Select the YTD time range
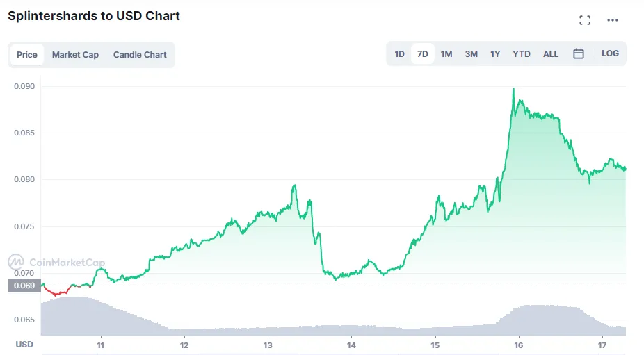 521,53
